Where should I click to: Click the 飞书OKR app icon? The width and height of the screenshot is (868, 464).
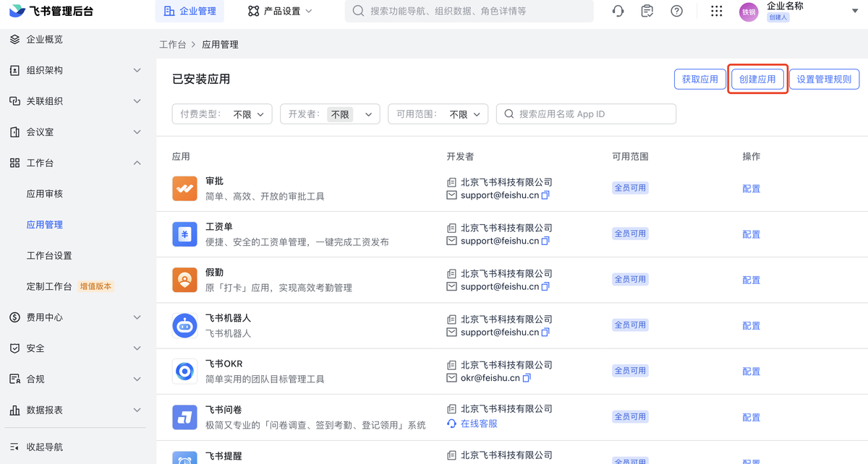[x=184, y=371]
